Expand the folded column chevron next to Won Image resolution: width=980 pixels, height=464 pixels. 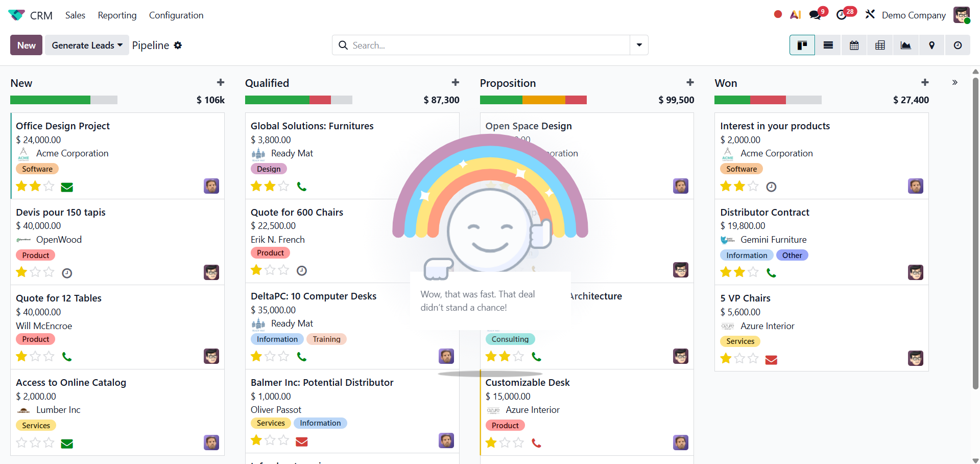(954, 82)
